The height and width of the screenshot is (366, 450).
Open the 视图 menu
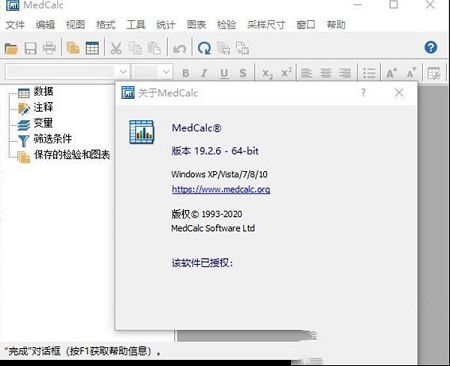tap(75, 25)
